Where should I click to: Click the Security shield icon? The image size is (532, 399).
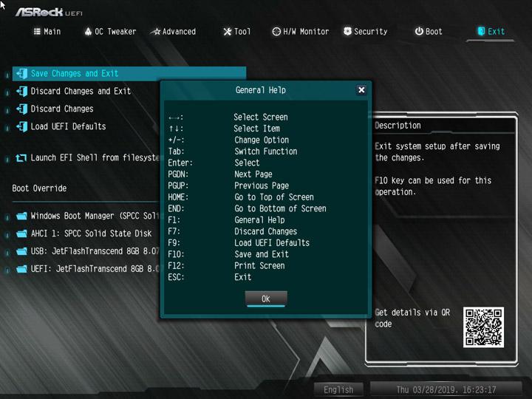click(347, 31)
